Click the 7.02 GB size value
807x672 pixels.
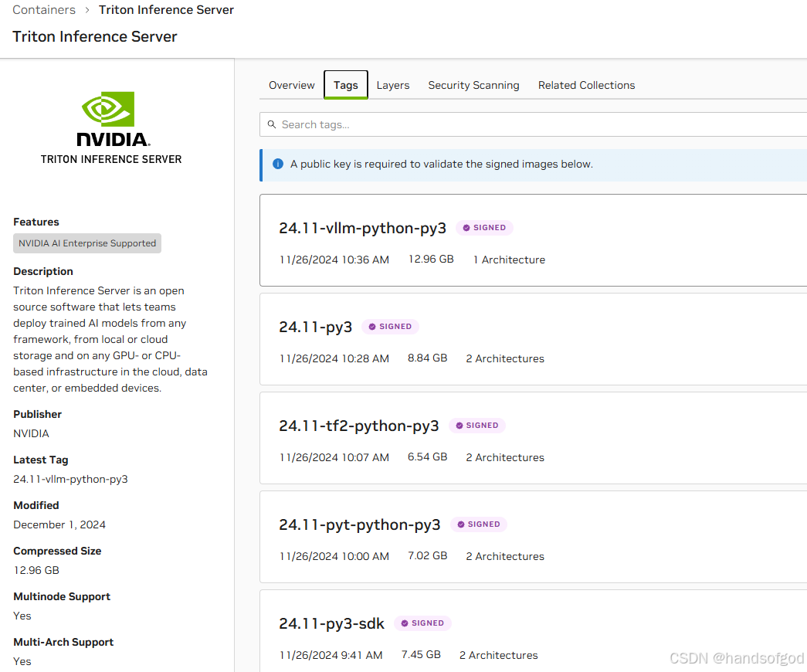(427, 555)
